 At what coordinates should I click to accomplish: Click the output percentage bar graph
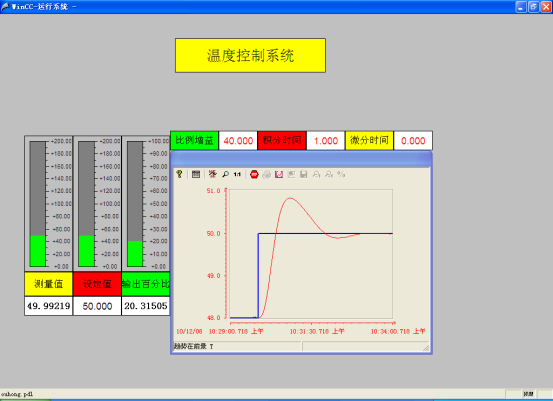click(146, 203)
